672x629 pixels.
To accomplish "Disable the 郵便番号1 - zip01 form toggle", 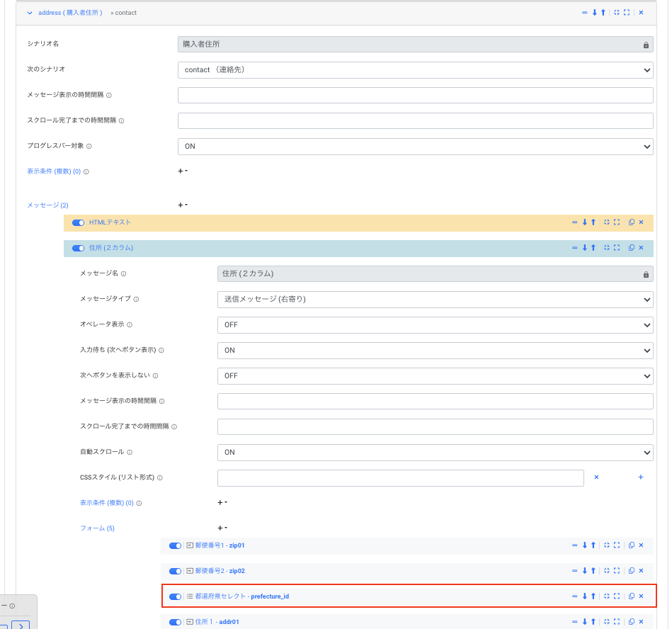I will tap(175, 545).
